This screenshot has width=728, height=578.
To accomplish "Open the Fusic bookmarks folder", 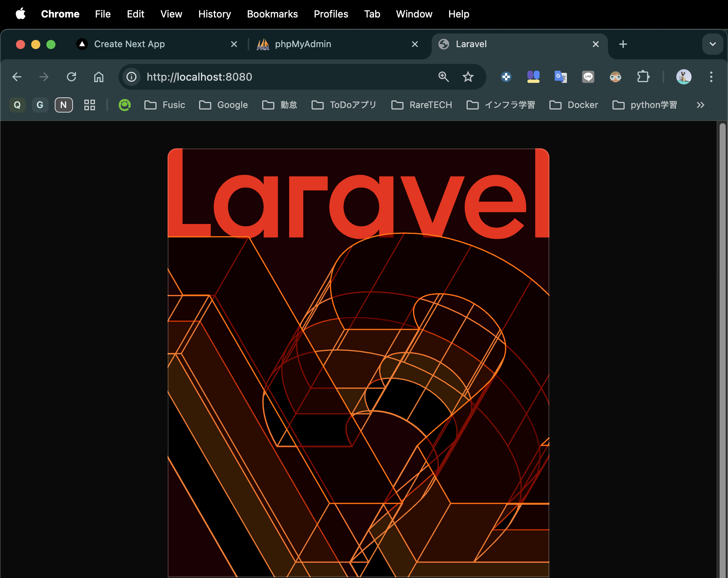I will coord(165,105).
